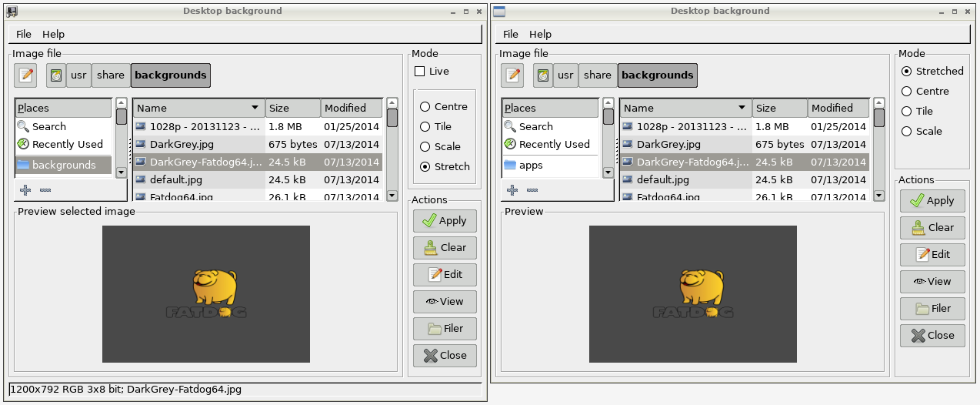Click the image icon beside default.jpg in left window
The height and width of the screenshot is (405, 980).
141,179
